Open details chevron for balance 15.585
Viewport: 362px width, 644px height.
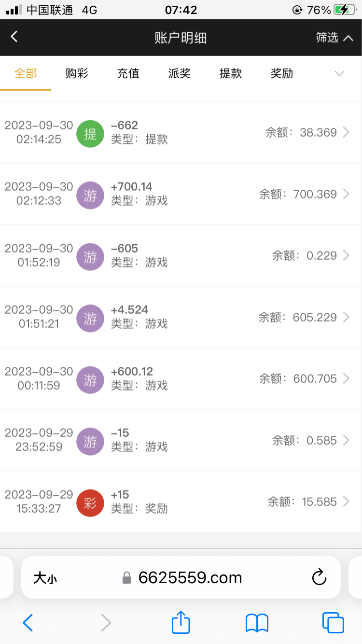click(346, 502)
